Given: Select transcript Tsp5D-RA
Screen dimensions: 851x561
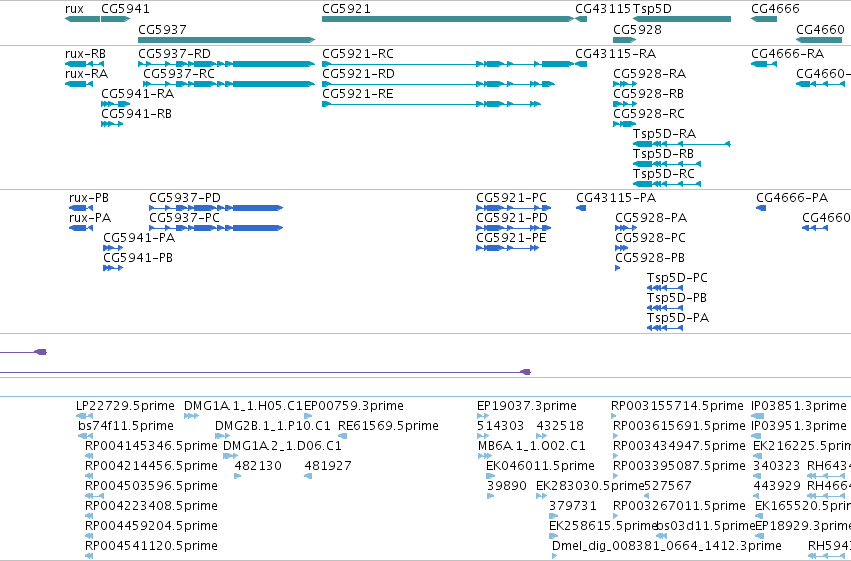Looking at the screenshot, I should [682, 144].
